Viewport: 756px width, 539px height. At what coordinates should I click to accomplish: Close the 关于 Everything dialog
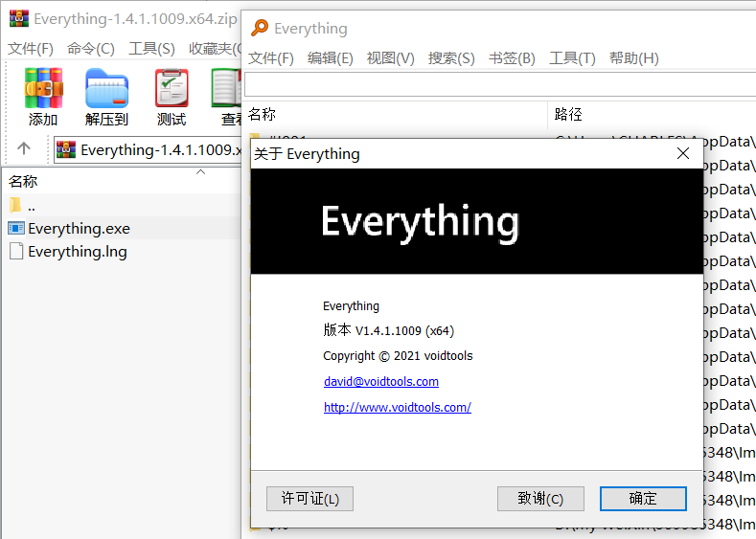[x=683, y=153]
